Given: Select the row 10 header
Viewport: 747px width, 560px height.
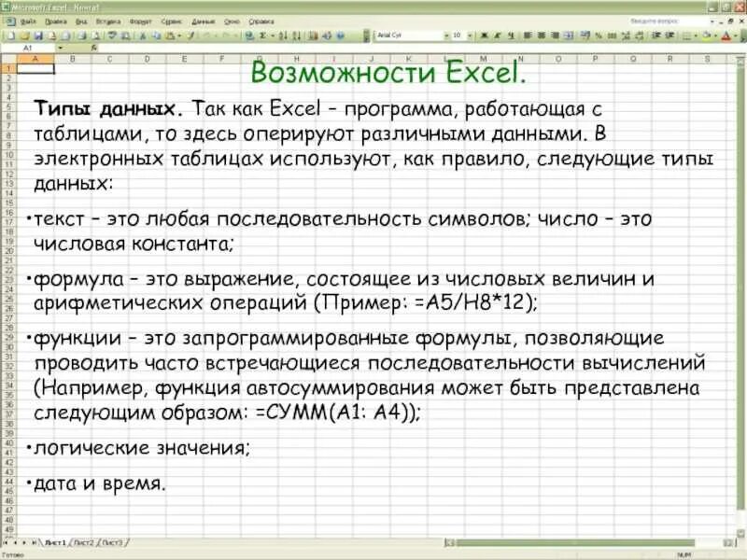Looking at the screenshot, I should point(8,155).
